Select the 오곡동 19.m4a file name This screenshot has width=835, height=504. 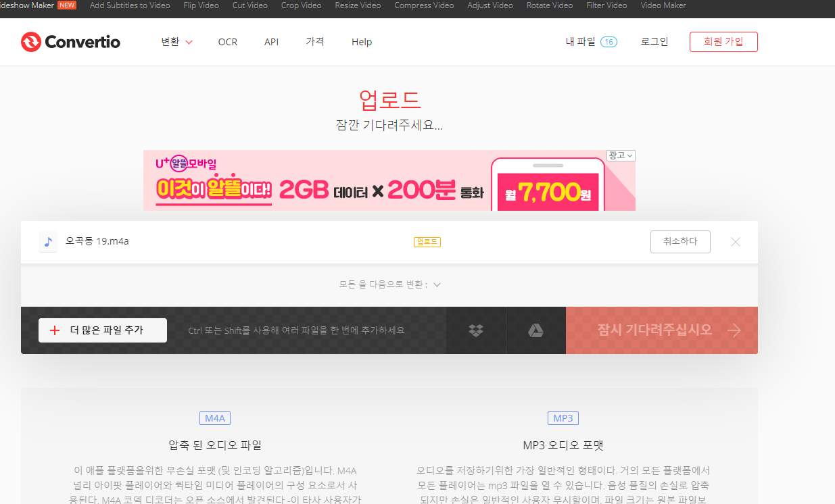[x=97, y=241]
